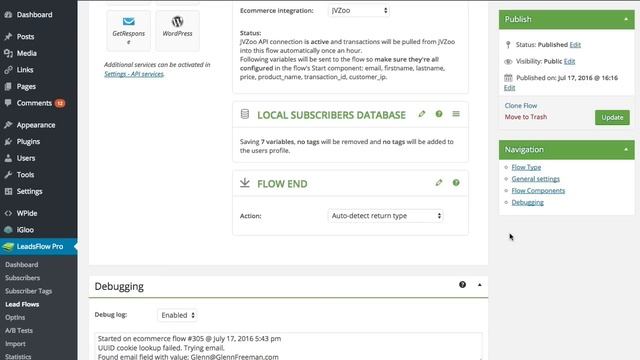Jump to Flow Type navigation link
The height and width of the screenshot is (360, 640).
click(x=526, y=167)
